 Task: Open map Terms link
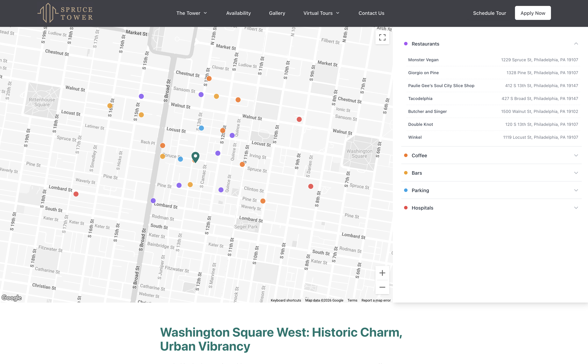[x=352, y=300]
